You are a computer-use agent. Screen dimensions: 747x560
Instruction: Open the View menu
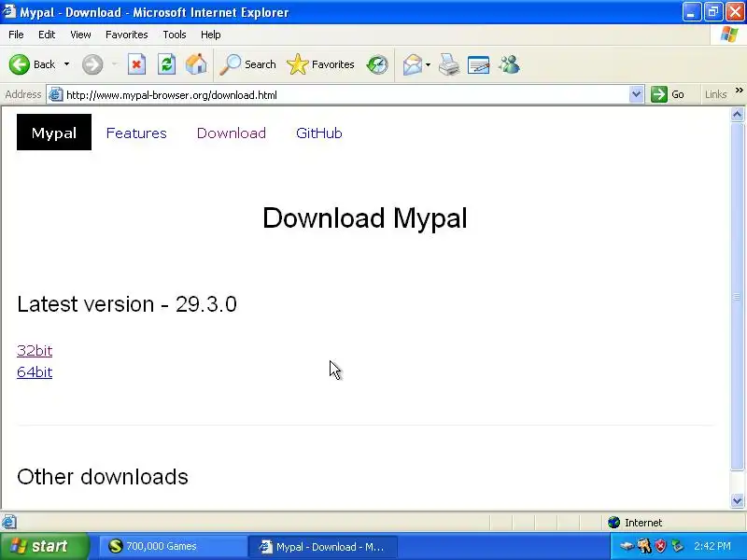(x=80, y=35)
